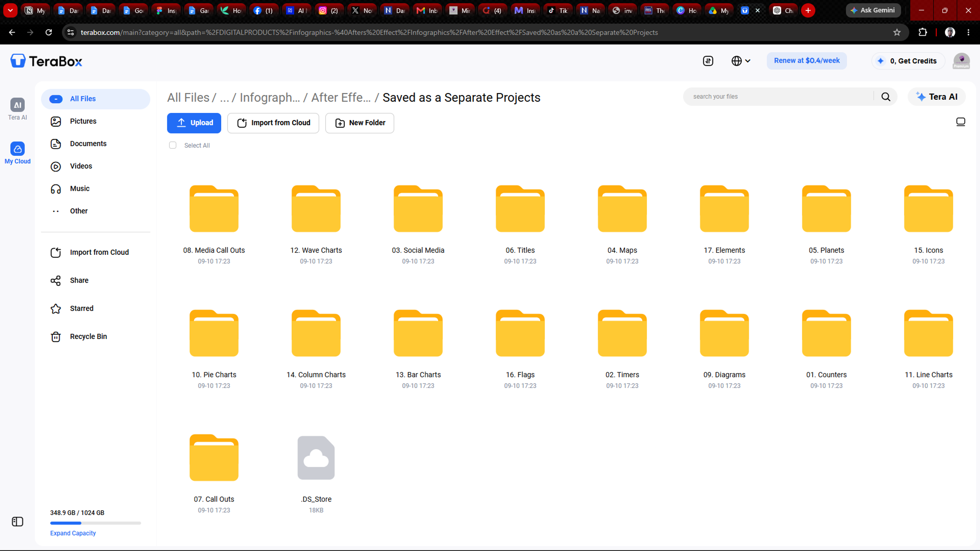Expand the language globe dropdown

(741, 61)
